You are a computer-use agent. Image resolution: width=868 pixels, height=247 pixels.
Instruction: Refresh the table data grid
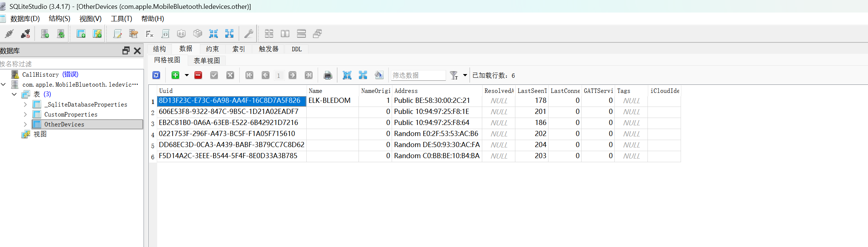click(x=156, y=75)
